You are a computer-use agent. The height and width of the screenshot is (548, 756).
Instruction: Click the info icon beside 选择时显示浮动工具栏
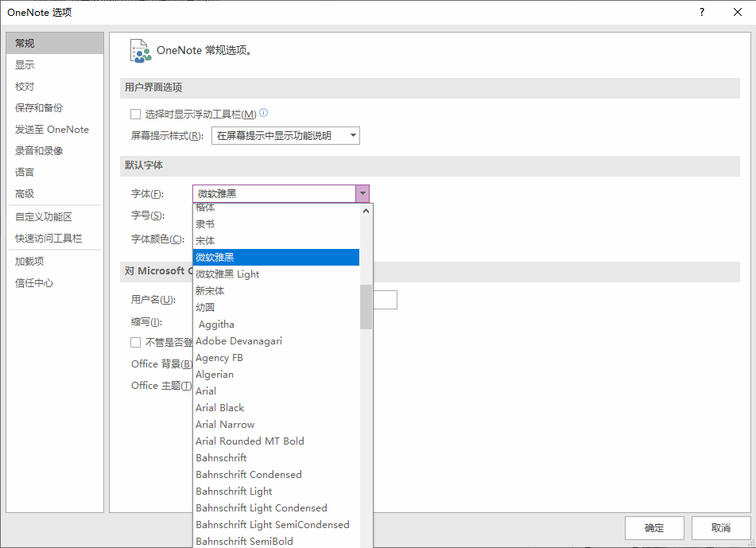click(263, 113)
